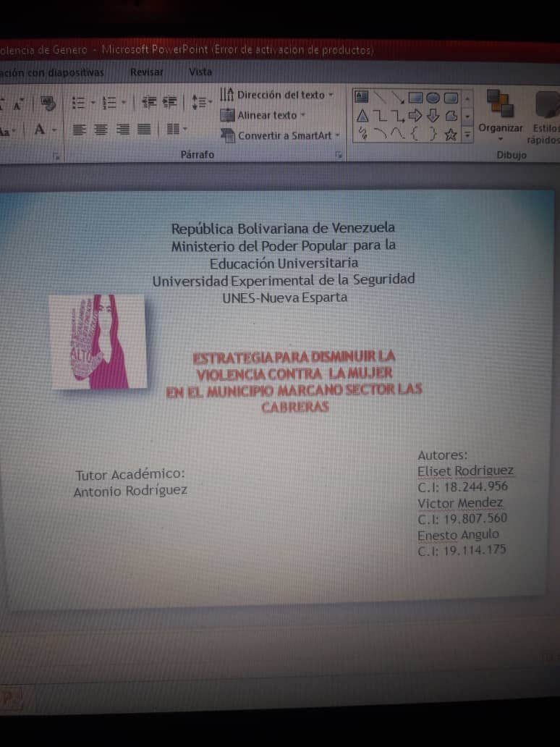This screenshot has height=747, width=560.
Task: Select the scribble shape
Action: point(363,133)
